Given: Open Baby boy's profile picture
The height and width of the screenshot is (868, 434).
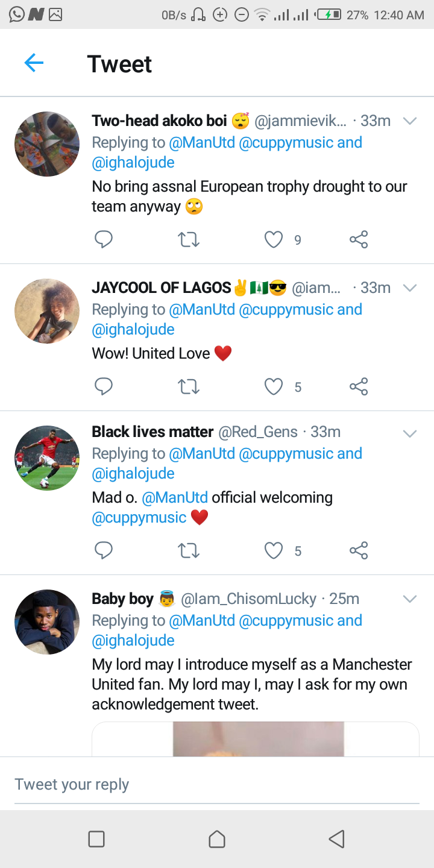Looking at the screenshot, I should [x=47, y=622].
